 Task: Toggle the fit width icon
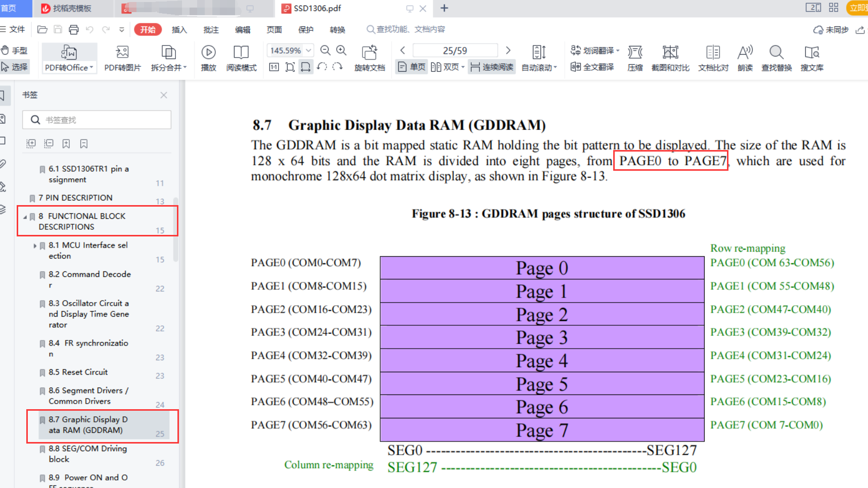click(x=306, y=67)
